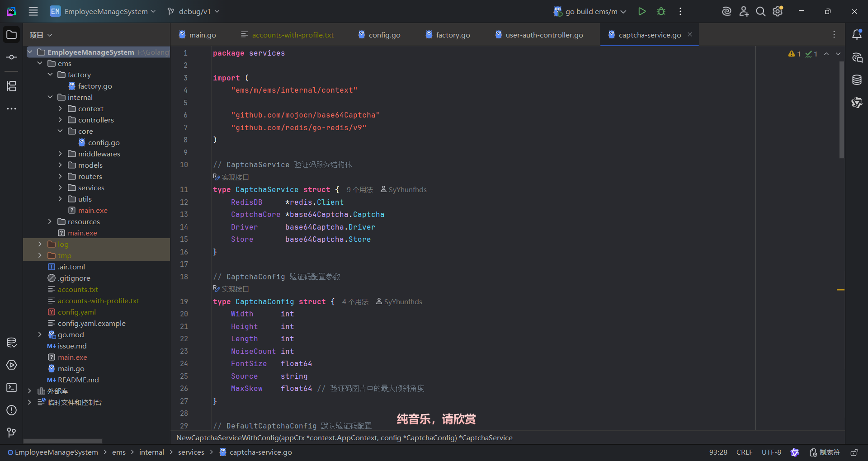The width and height of the screenshot is (868, 461).
Task: Click the project tree horizontal scrollbar
Action: [63, 441]
